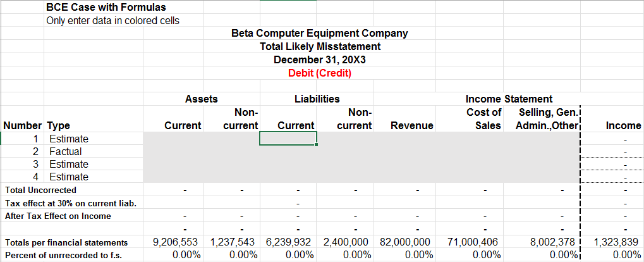Click number 4 in the Number column
The image size is (644, 262).
36,177
